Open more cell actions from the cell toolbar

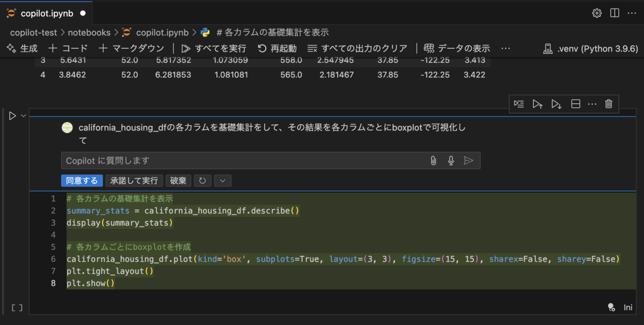point(592,104)
